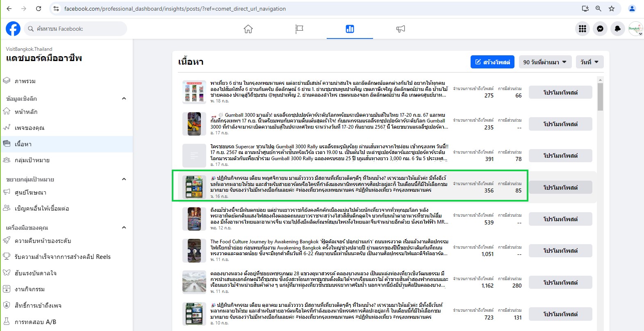Open the 90 วันที่ผ่านมา date range dropdown

click(545, 62)
